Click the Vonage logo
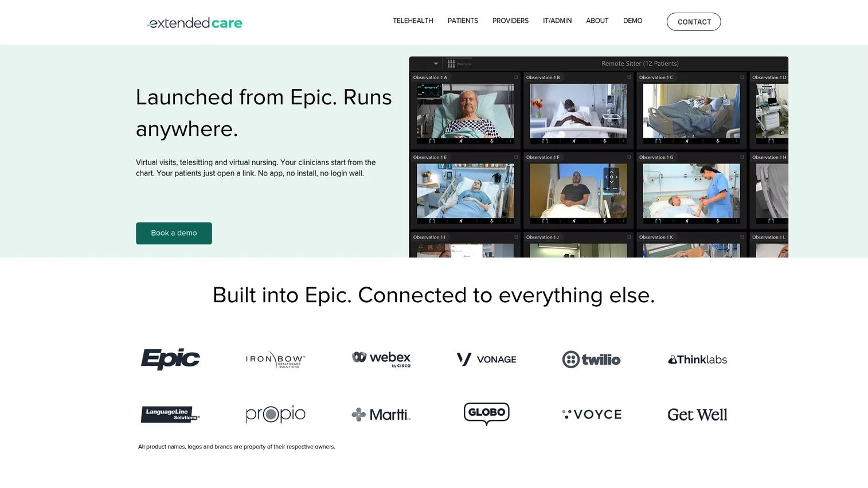The height and width of the screenshot is (488, 868). coord(487,360)
